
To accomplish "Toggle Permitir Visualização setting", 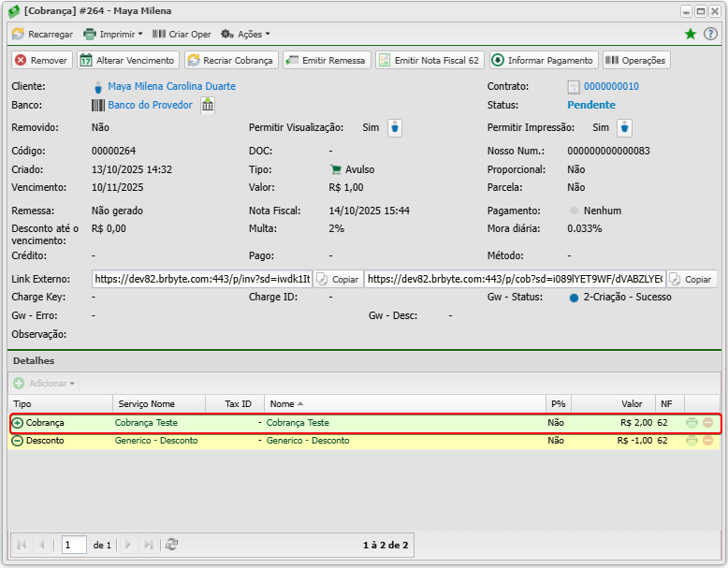I will 395,128.
